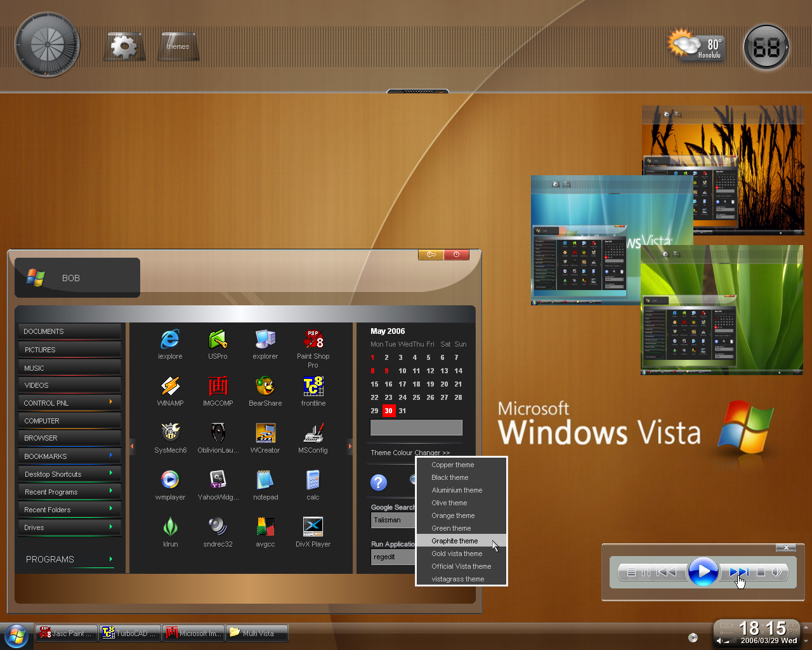Click the blue help question mark icon
Viewport: 812px width, 650px height.
coord(379,482)
